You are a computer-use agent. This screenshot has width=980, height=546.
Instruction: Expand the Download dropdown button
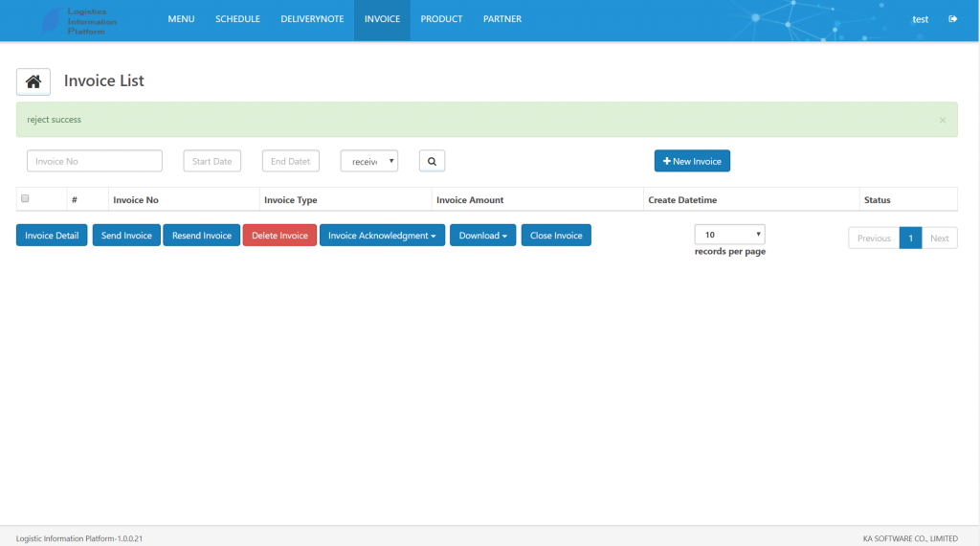[482, 235]
